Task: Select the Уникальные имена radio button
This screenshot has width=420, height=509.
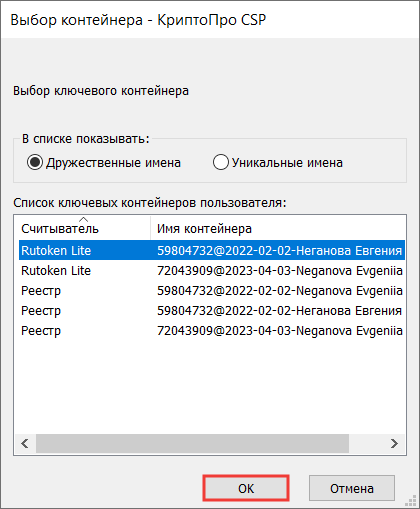Action: (x=221, y=163)
